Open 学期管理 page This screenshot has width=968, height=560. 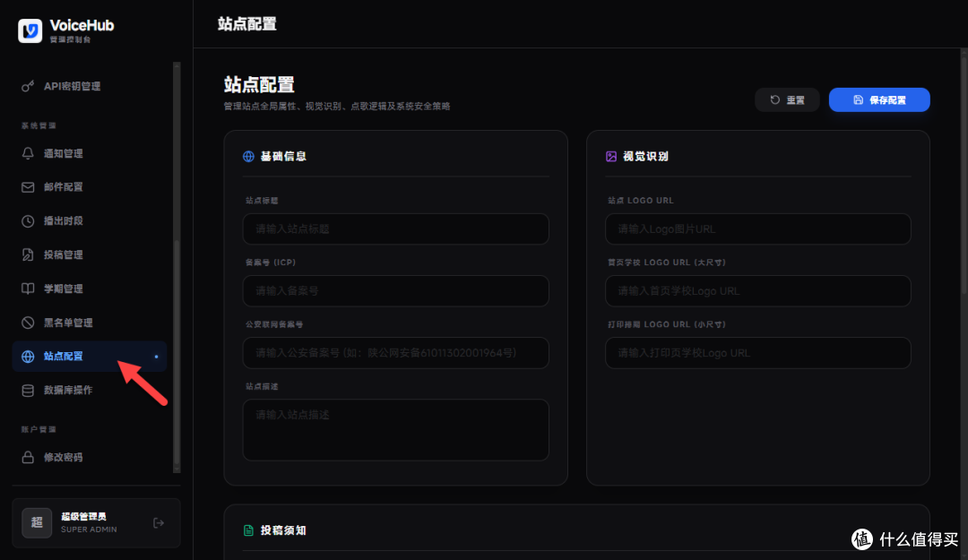pos(90,289)
